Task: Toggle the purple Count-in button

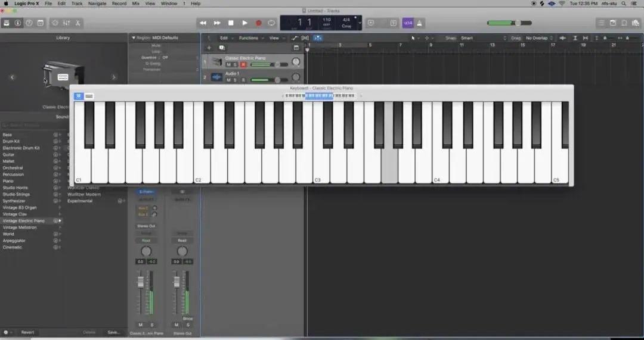Action: click(x=408, y=23)
